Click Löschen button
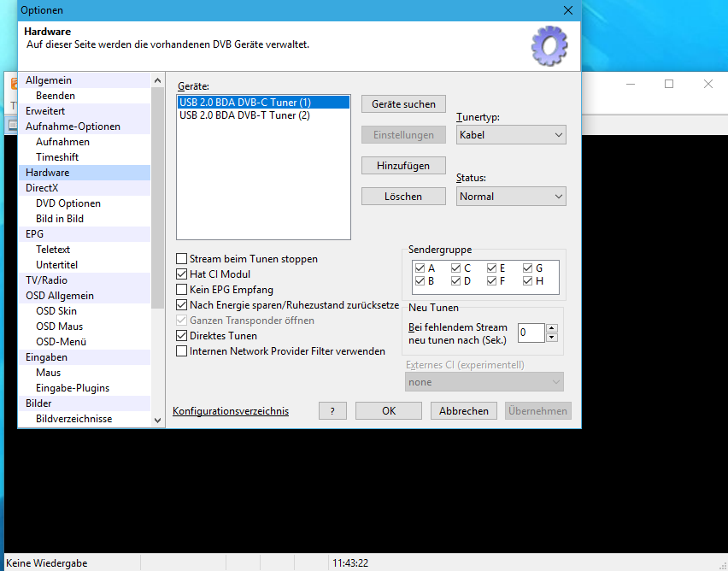 [x=403, y=197]
